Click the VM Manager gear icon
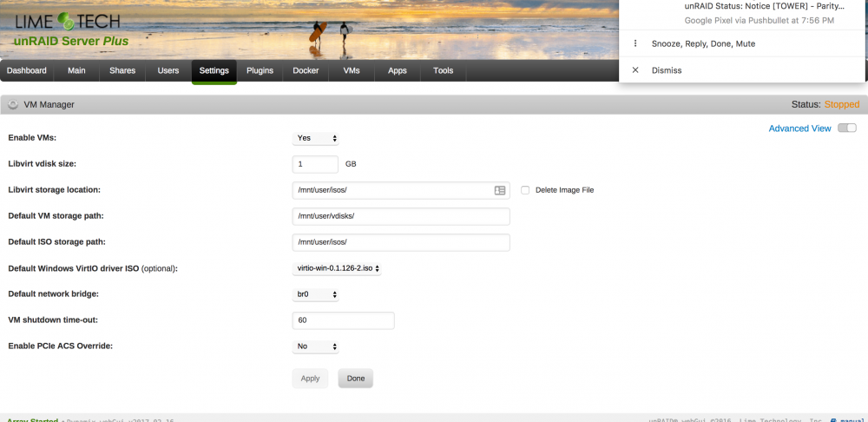This screenshot has height=422, width=868. (13, 105)
